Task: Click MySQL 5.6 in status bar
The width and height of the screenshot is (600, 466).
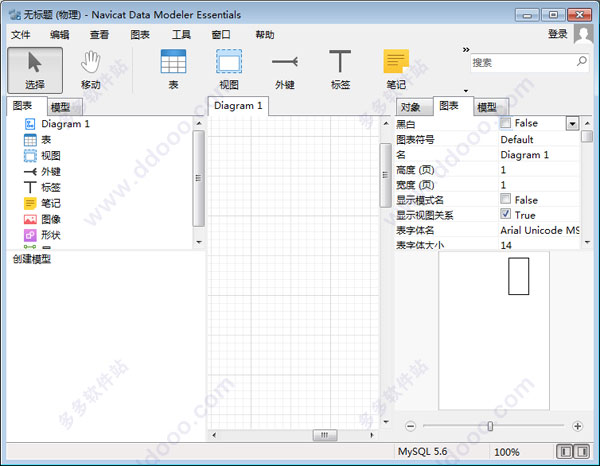Action: click(422, 452)
